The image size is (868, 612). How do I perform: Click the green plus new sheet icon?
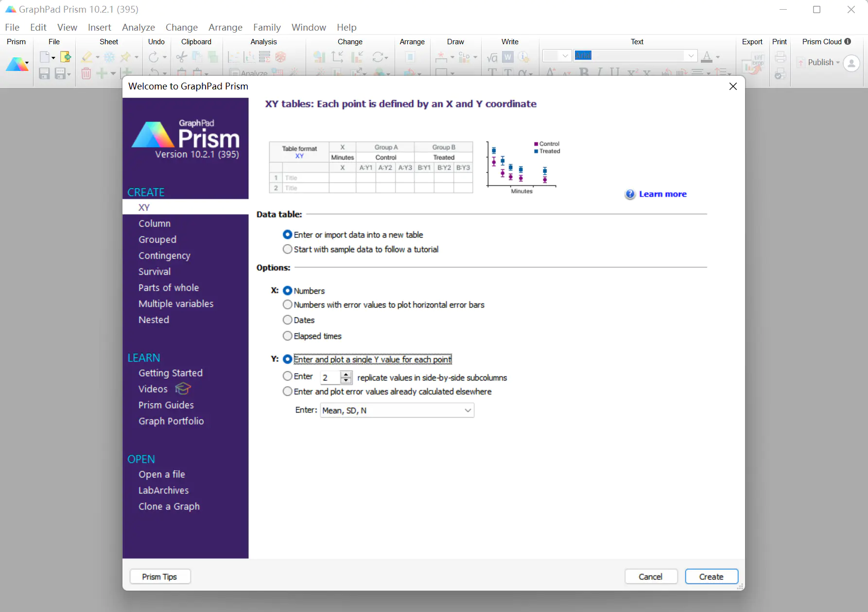[102, 73]
